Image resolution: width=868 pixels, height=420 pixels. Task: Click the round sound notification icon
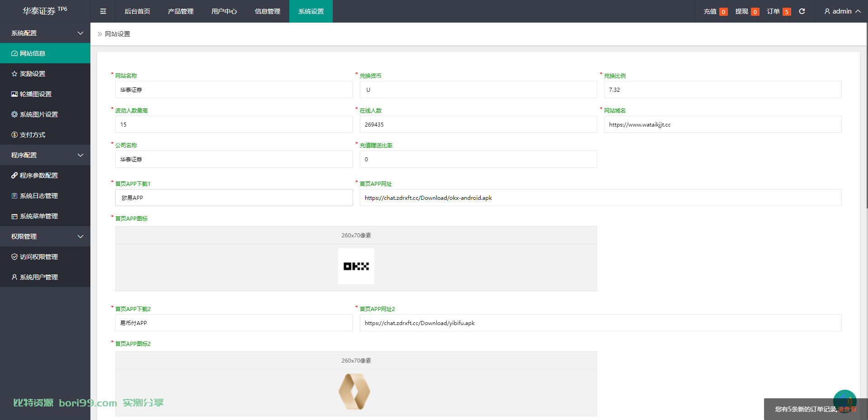(844, 401)
